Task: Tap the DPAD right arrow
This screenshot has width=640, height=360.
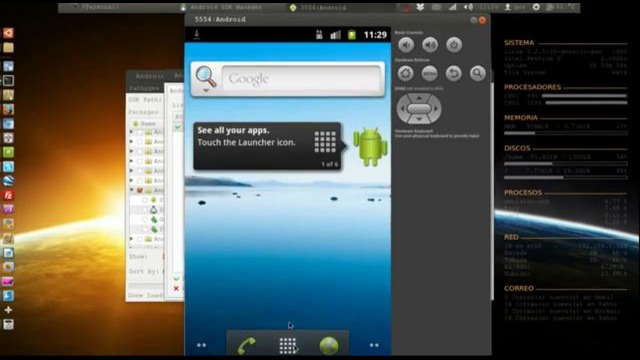Action: pyautogui.click(x=436, y=109)
